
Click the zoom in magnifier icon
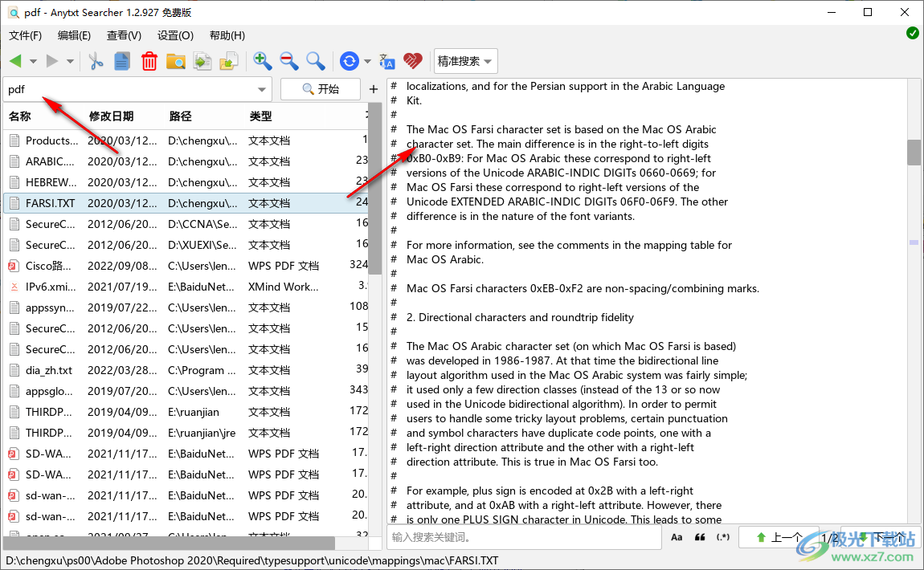point(262,60)
